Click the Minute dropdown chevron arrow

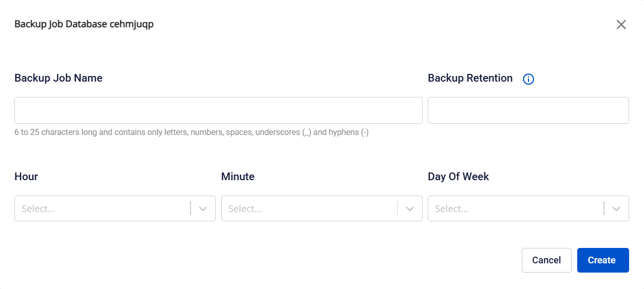coord(410,208)
